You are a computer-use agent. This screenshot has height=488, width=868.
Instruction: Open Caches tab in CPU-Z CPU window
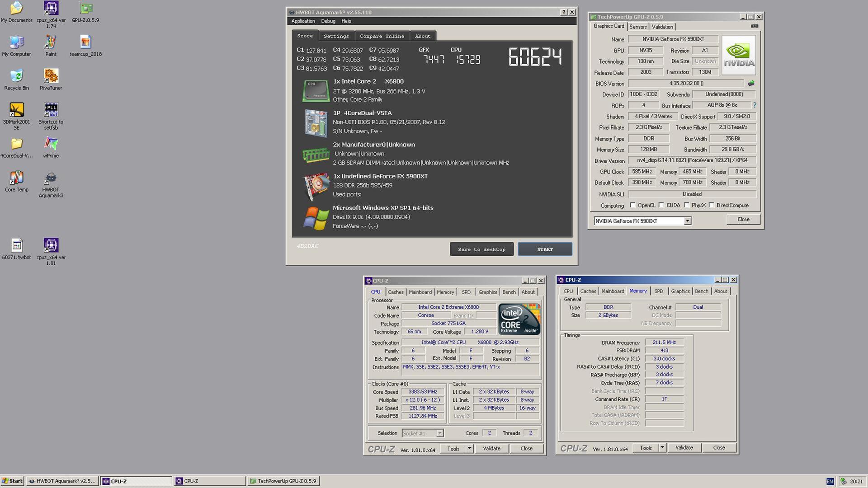[x=395, y=292]
